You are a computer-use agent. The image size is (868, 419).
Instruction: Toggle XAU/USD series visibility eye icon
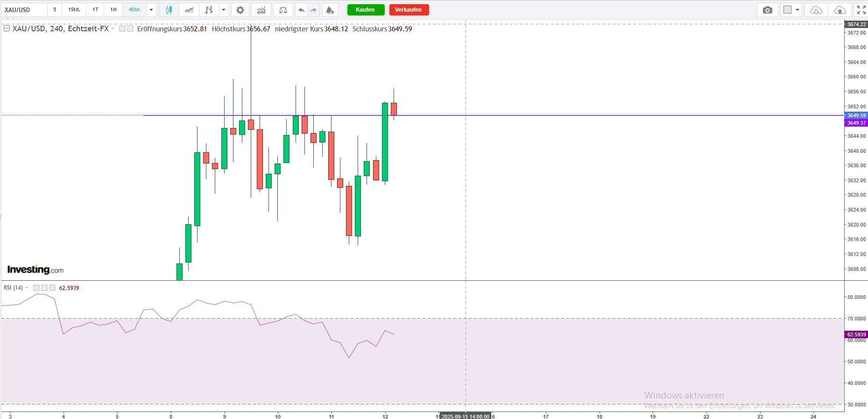coord(122,28)
